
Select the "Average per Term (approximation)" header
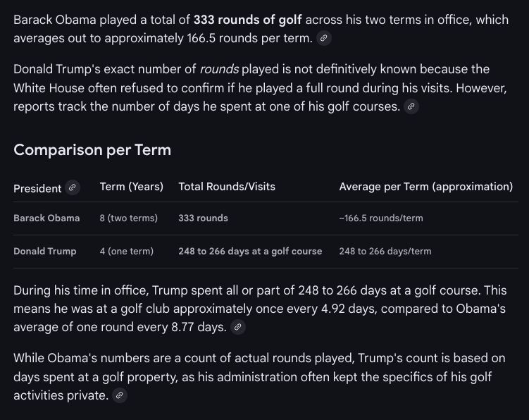pyautogui.click(x=425, y=187)
